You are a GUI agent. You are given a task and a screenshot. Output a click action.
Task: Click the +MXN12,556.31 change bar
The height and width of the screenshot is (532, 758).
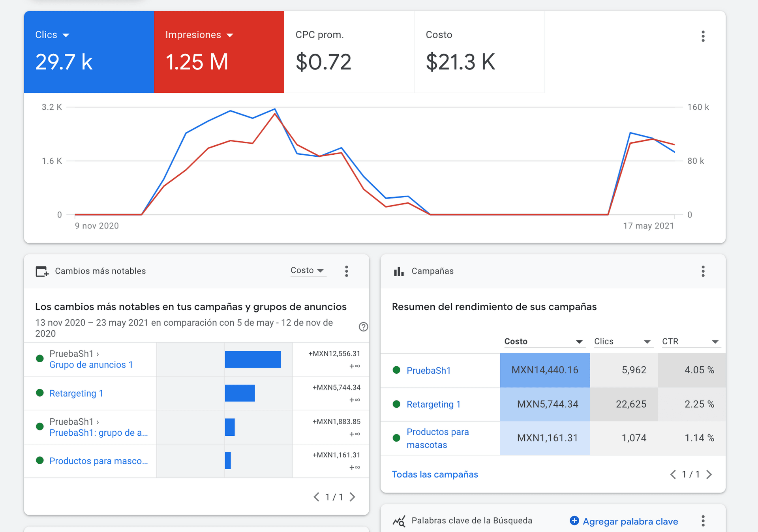[253, 359]
